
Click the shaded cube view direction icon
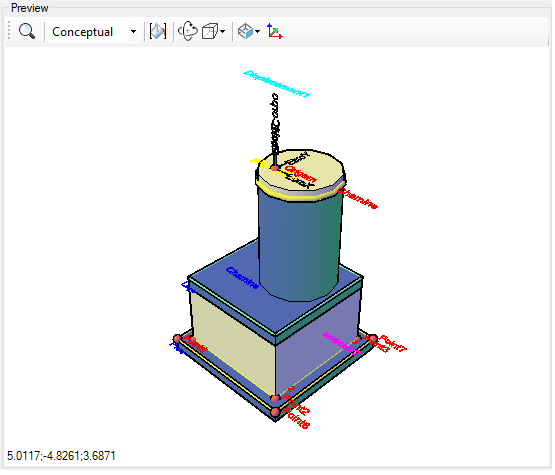(245, 32)
